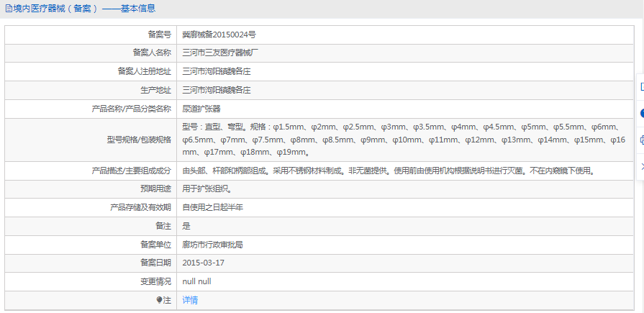Select the 备案单位 value 廊坊市行政审批局
This screenshot has height=313, width=644.
click(x=213, y=245)
